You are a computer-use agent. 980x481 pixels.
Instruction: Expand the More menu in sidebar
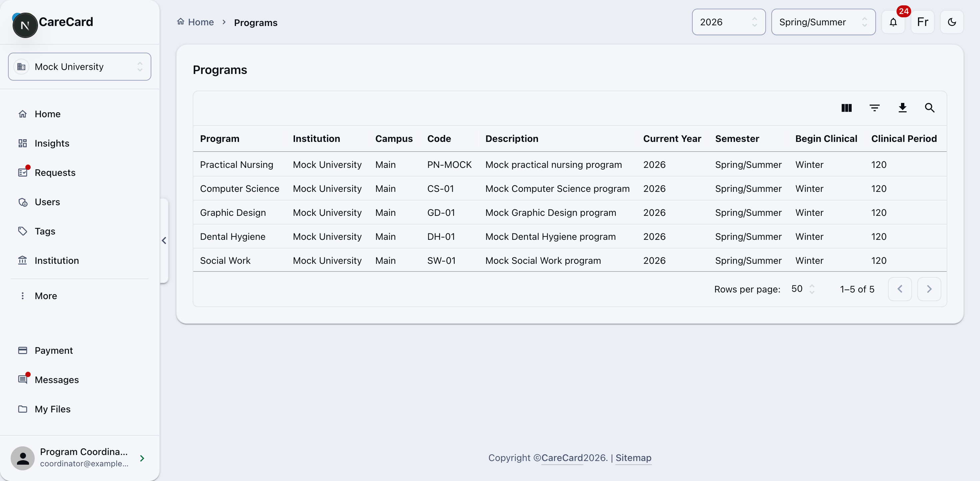click(80, 296)
